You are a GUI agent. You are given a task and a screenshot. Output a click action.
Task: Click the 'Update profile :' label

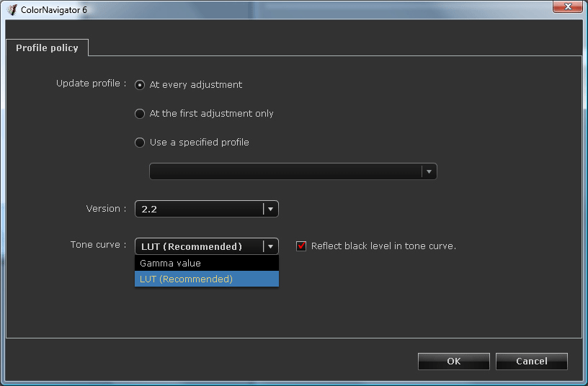pyautogui.click(x=91, y=84)
